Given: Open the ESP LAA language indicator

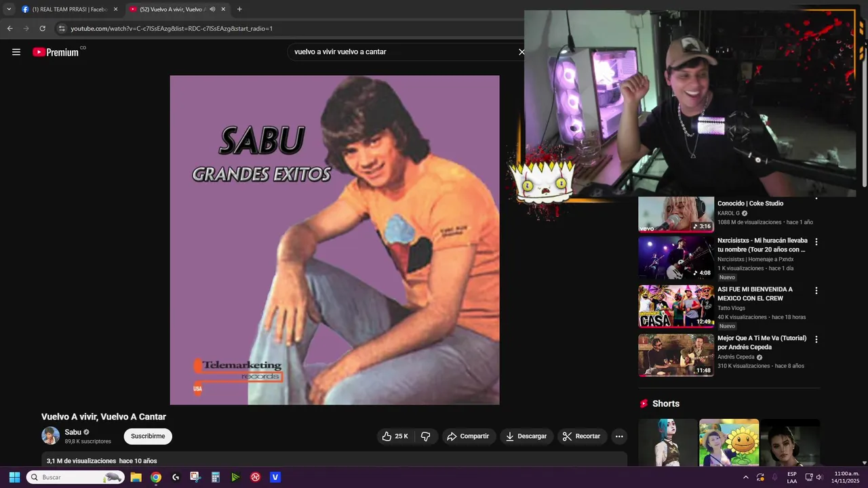Looking at the screenshot, I should [x=792, y=477].
